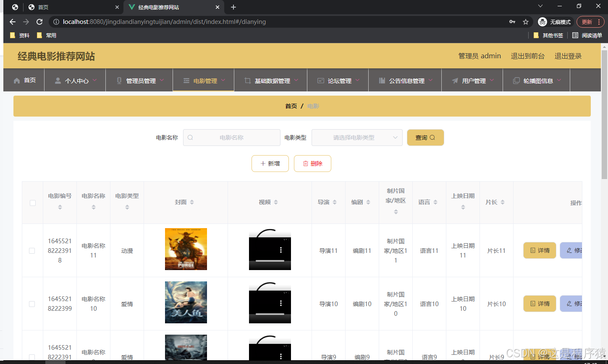608x364 pixels.
Task: Expand the 用户管理 menu
Action: [x=472, y=81]
